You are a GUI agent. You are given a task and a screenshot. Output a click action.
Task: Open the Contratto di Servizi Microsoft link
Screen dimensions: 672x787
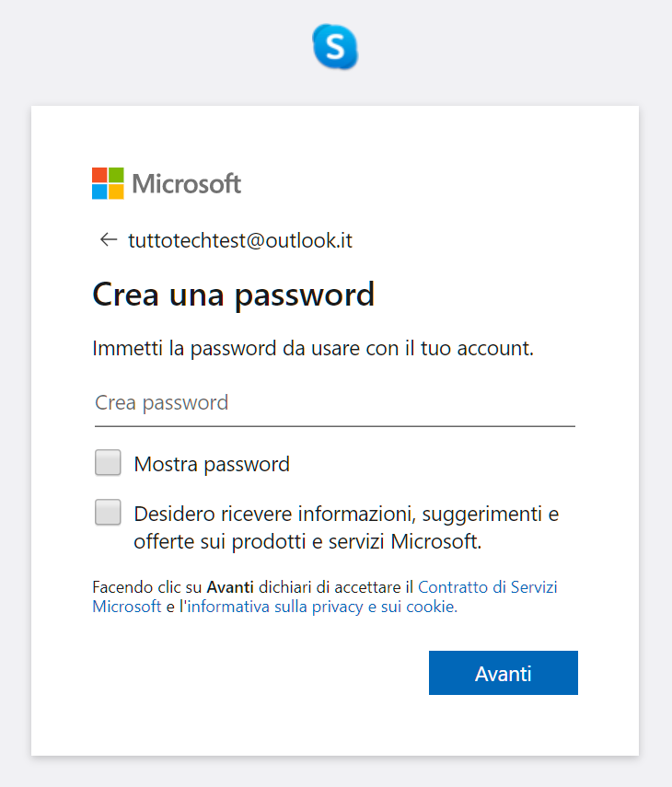(488, 587)
